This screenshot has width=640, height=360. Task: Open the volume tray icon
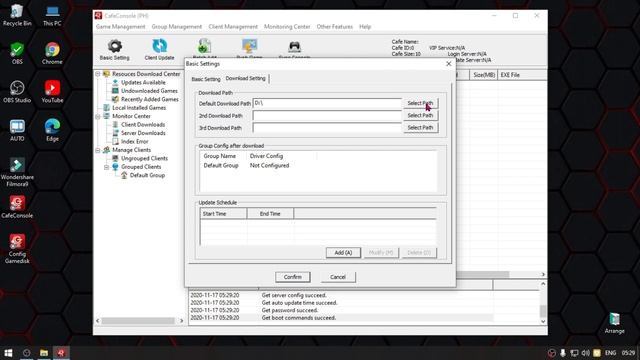[x=586, y=353]
